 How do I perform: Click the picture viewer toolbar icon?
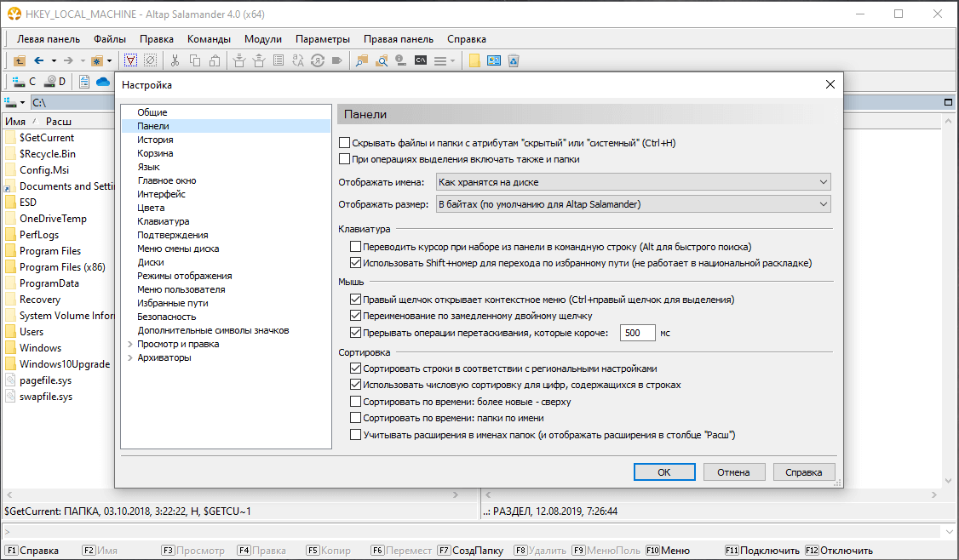click(494, 60)
